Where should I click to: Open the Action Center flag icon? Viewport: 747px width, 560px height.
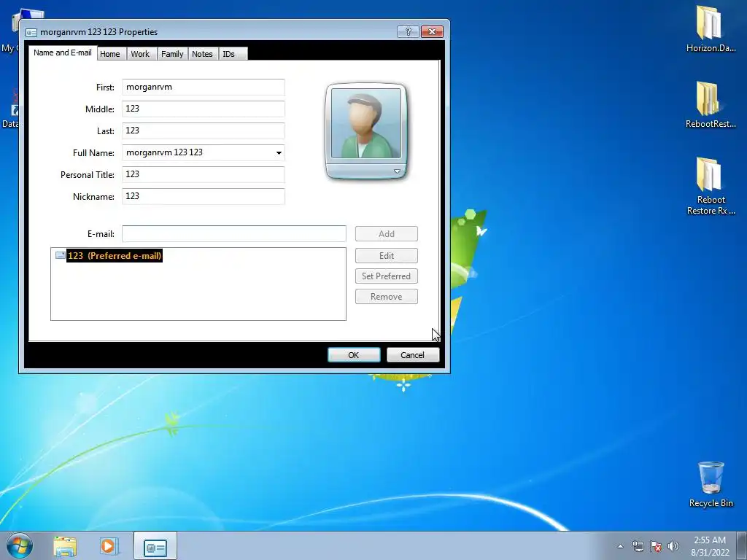(656, 546)
